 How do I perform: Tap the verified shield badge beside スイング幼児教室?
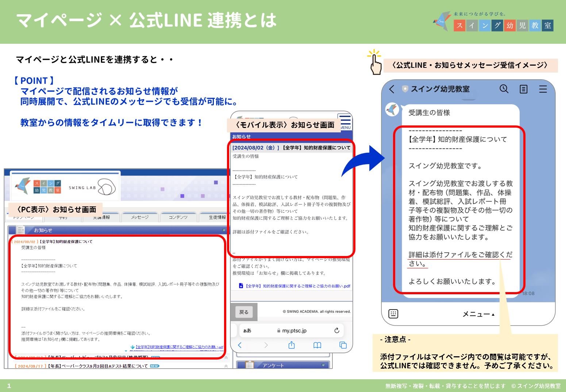point(405,89)
